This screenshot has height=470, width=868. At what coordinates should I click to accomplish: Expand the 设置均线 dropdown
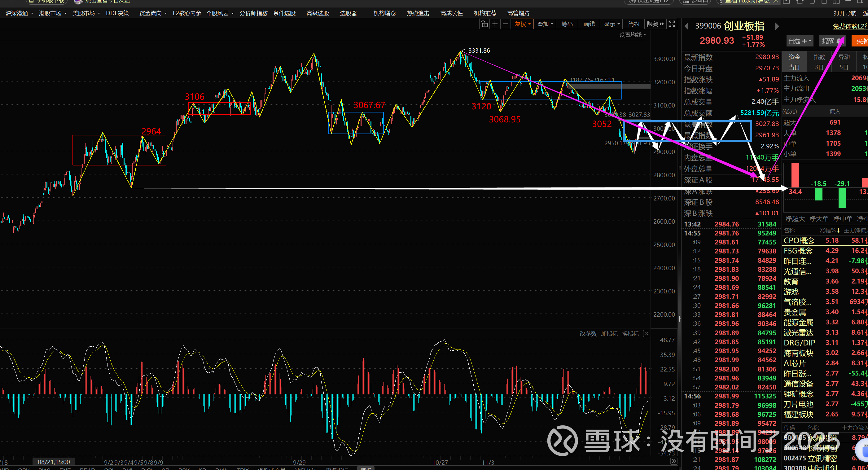(633, 35)
